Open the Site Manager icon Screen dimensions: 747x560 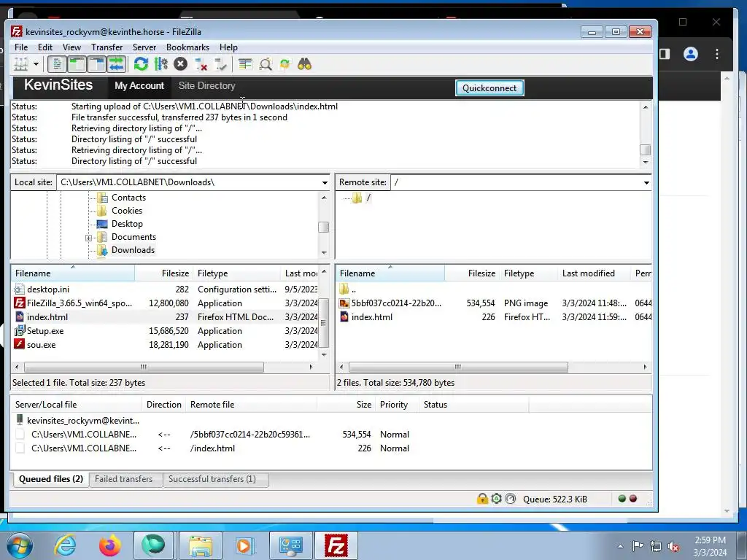[21, 64]
